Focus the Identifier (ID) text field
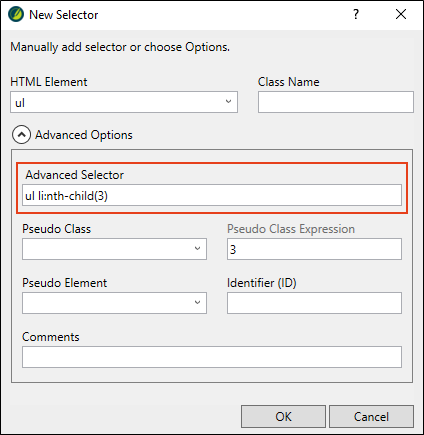 click(314, 303)
